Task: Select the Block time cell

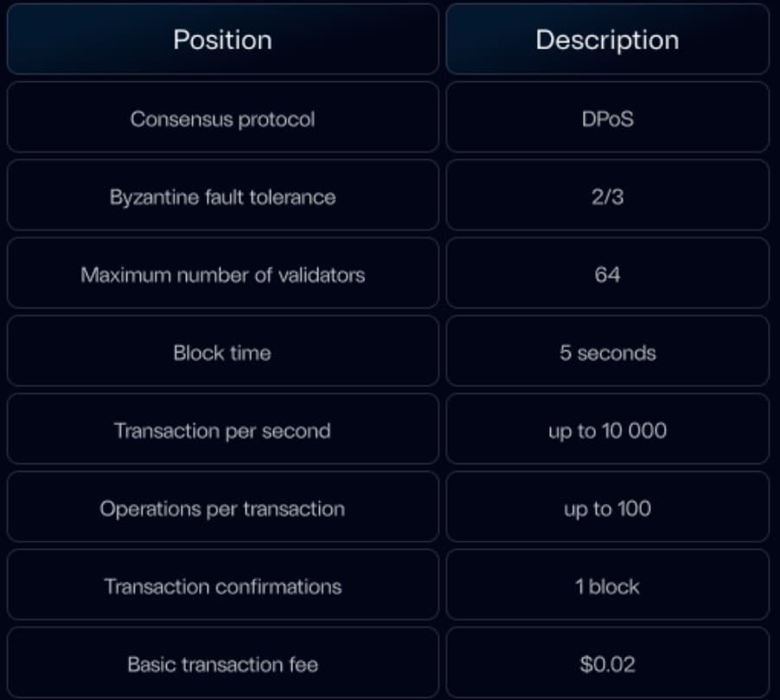Action: [222, 353]
